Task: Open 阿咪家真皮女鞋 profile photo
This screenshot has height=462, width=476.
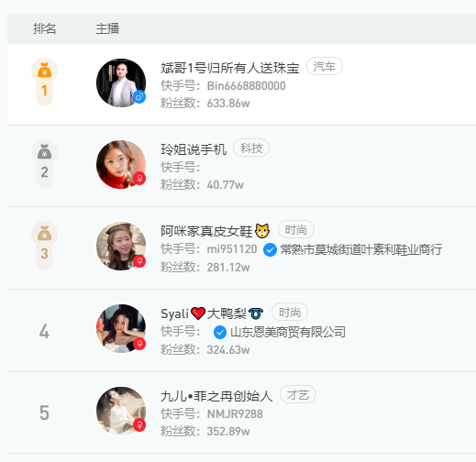Action: (x=121, y=246)
